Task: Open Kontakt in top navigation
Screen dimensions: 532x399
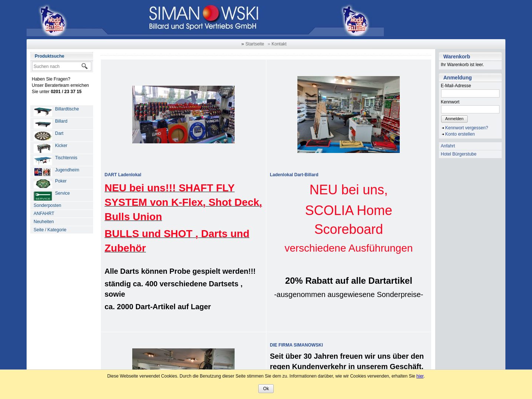Action: pos(279,44)
